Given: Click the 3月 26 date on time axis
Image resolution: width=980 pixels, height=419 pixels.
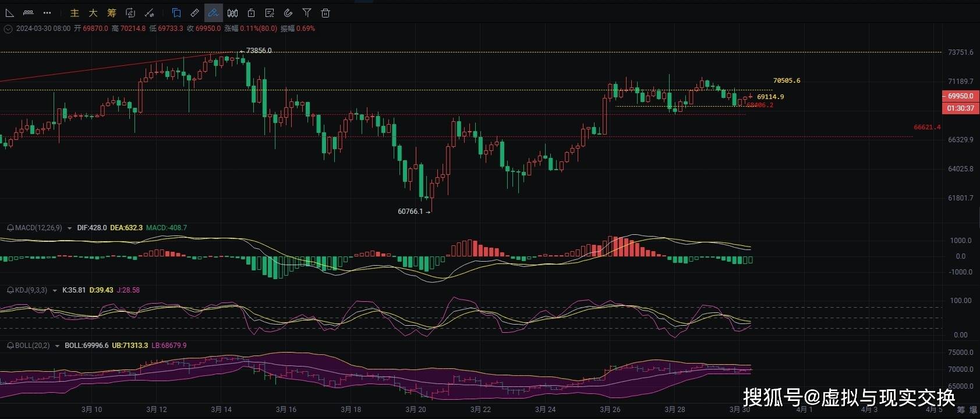Looking at the screenshot, I should (610, 410).
